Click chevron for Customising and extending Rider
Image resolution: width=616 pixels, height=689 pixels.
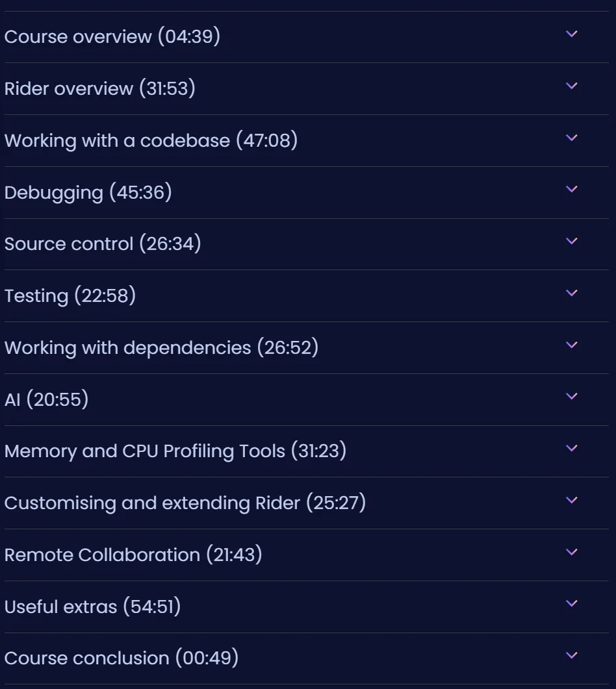[571, 499]
